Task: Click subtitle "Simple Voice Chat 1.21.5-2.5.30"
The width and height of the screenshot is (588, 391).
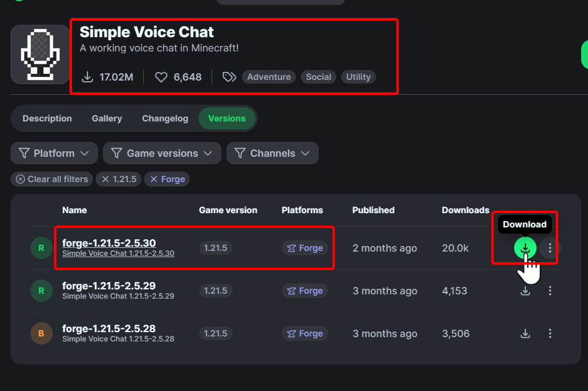Action: 118,253
